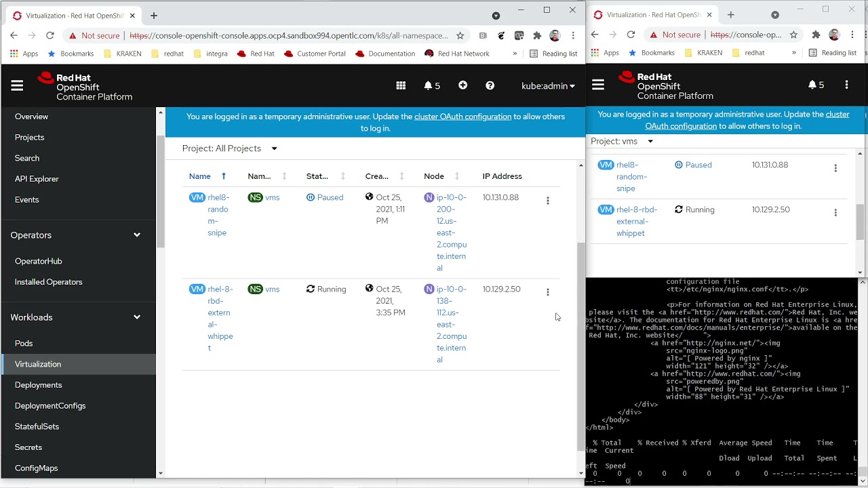Open Pods in sidebar
This screenshot has height=488, width=868.
pyautogui.click(x=24, y=344)
